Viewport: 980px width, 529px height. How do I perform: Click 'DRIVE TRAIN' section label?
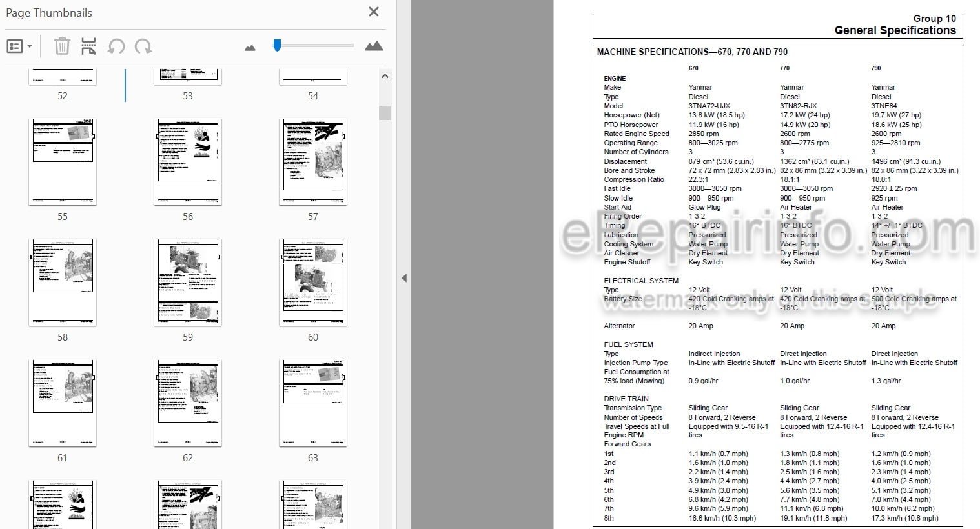(626, 399)
